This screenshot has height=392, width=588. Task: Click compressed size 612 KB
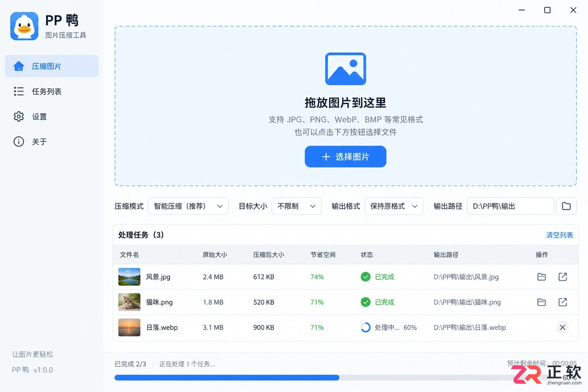pos(264,277)
